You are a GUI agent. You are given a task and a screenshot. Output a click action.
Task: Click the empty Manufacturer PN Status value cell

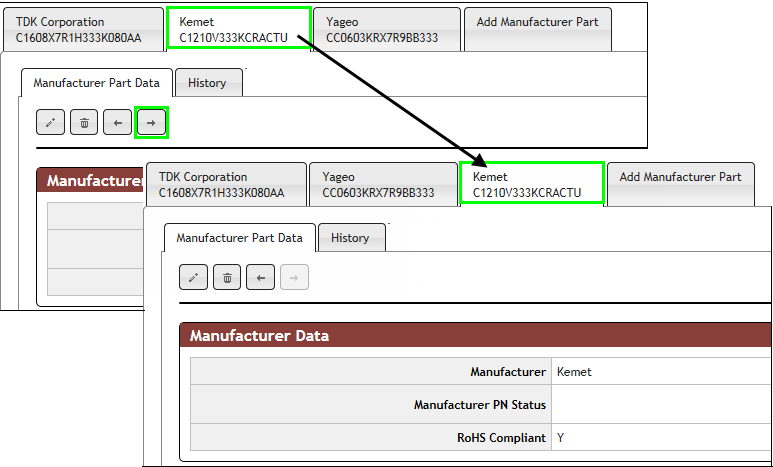662,404
